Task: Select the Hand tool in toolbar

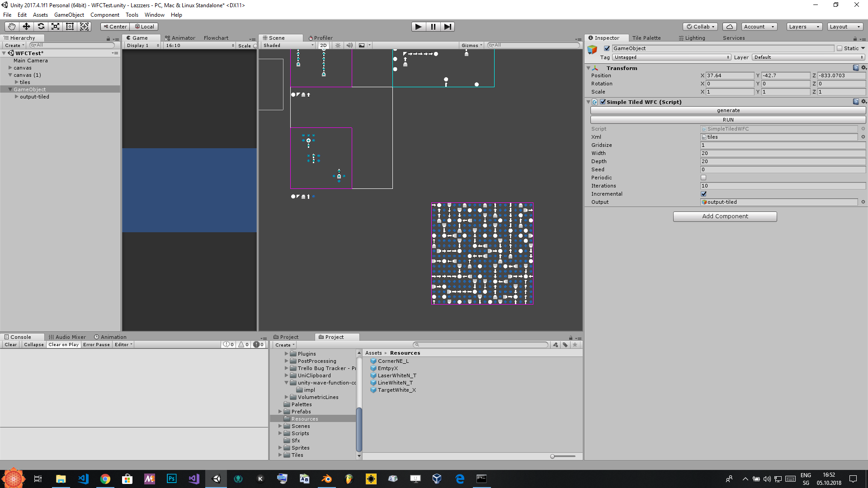Action: coord(11,27)
